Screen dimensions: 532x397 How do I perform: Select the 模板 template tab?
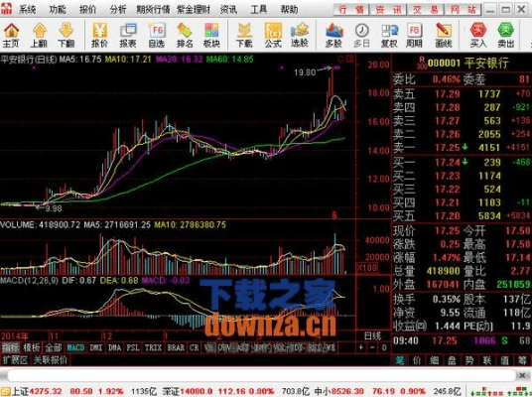tap(32, 347)
